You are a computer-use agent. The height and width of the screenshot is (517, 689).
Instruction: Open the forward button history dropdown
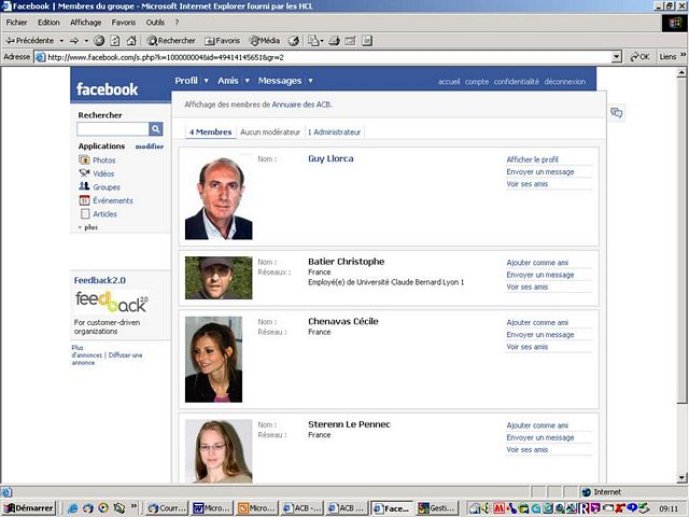(86, 41)
